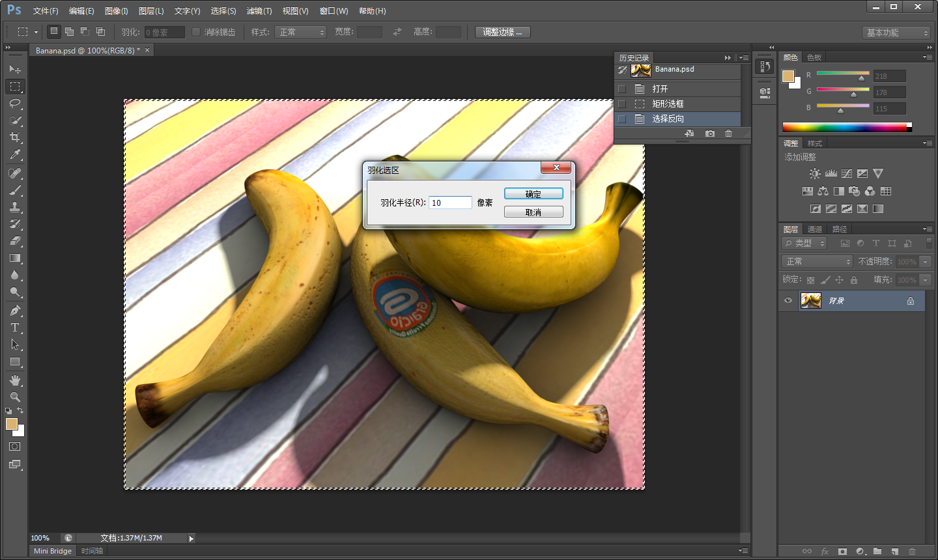Select the Spot Healing Brush tool
This screenshot has height=560, width=938.
14,173
